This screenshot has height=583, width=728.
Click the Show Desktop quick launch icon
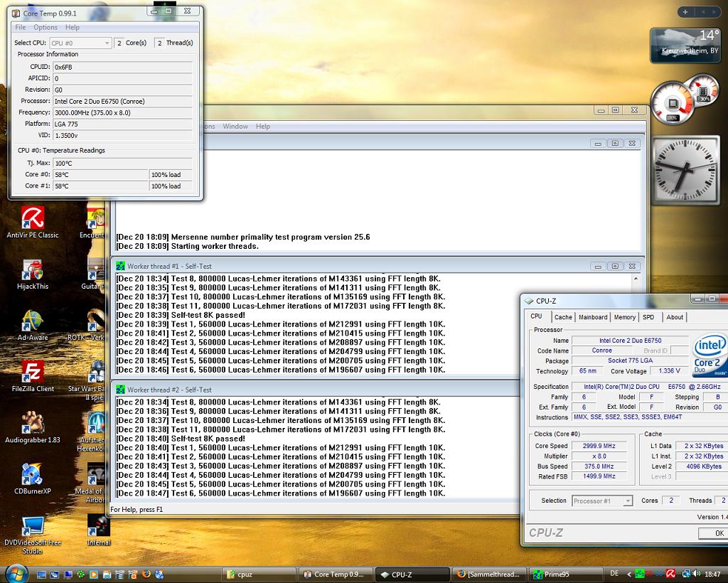point(41,574)
